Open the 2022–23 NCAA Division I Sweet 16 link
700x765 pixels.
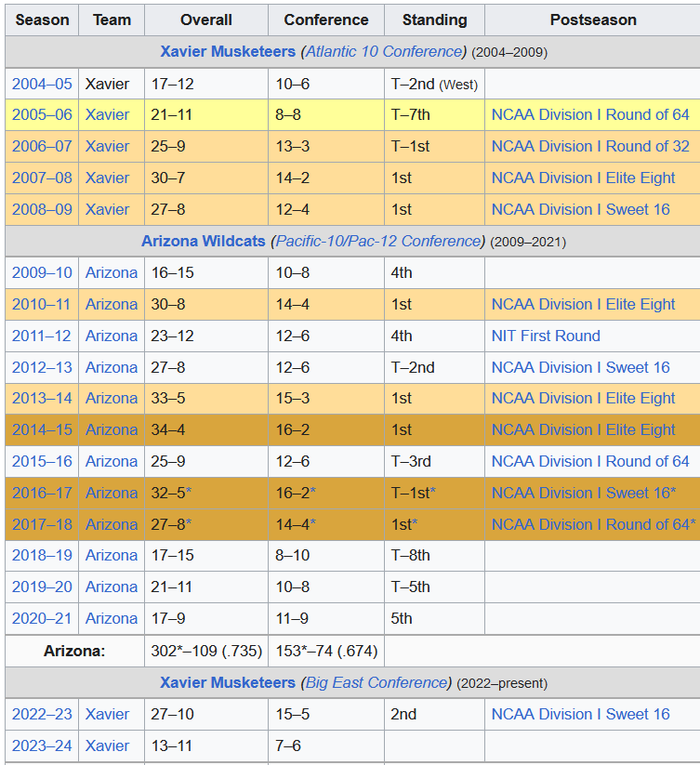coord(580,714)
